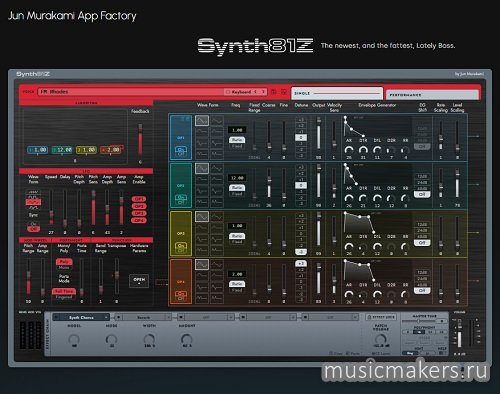
Task: Select the sine waveform icon in OP2 row
Action: [202, 168]
